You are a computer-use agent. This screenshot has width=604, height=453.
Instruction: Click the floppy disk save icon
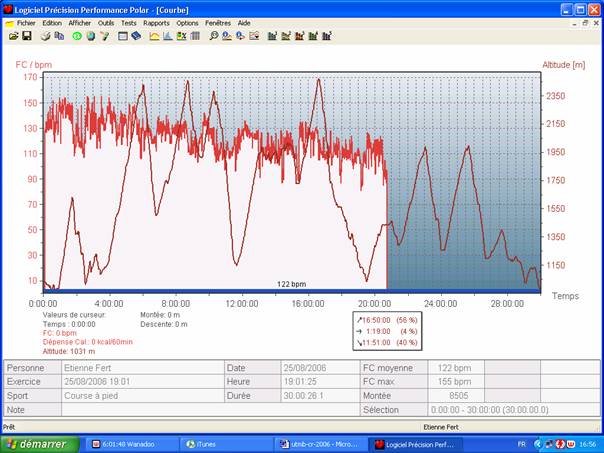[x=26, y=36]
